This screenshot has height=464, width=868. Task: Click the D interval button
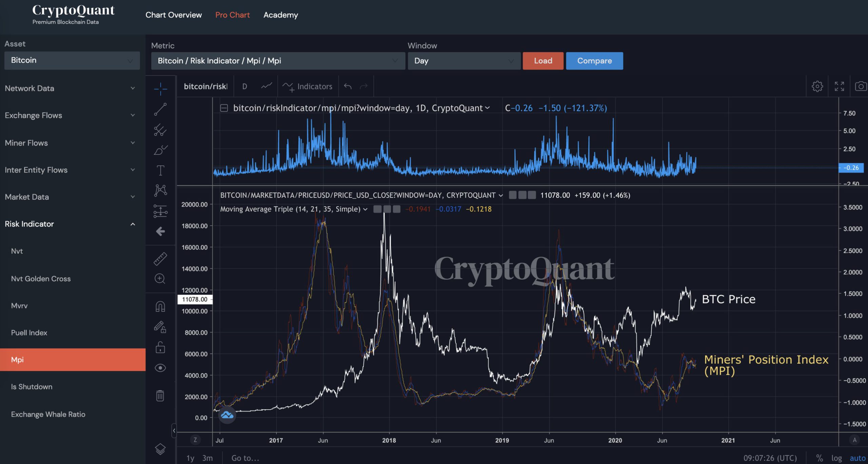(244, 86)
